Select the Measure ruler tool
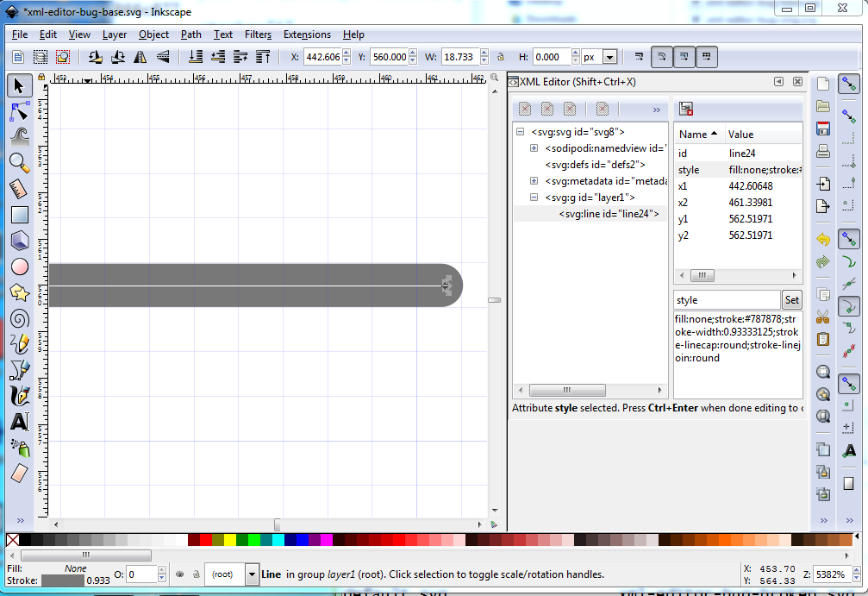This screenshot has height=596, width=868. pos(19,189)
